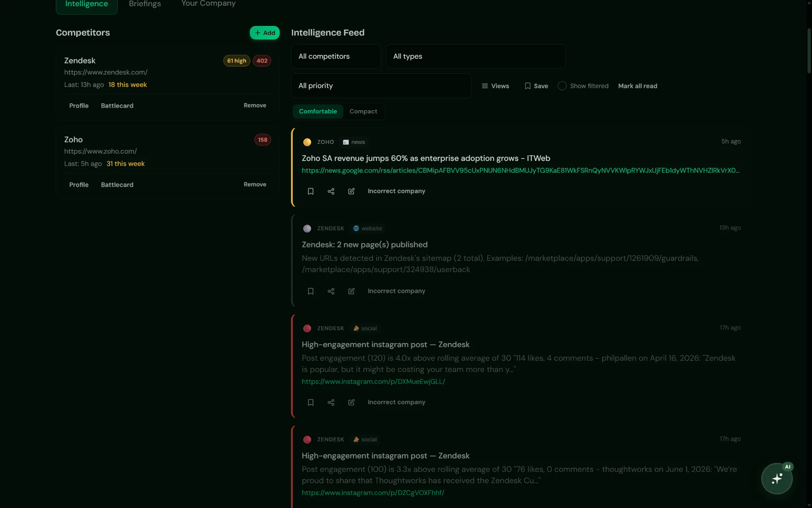Image resolution: width=812 pixels, height=508 pixels.
Task: Click the https://www.zoho.com/ URL text
Action: click(100, 151)
